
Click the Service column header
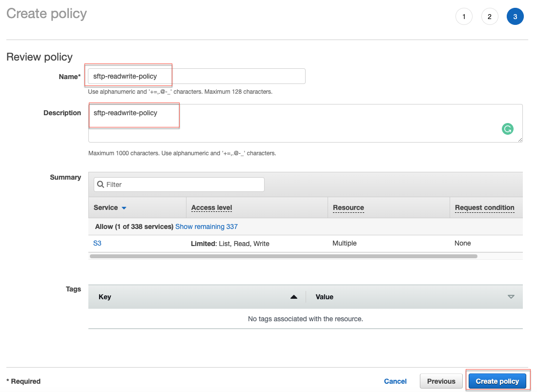tap(105, 207)
